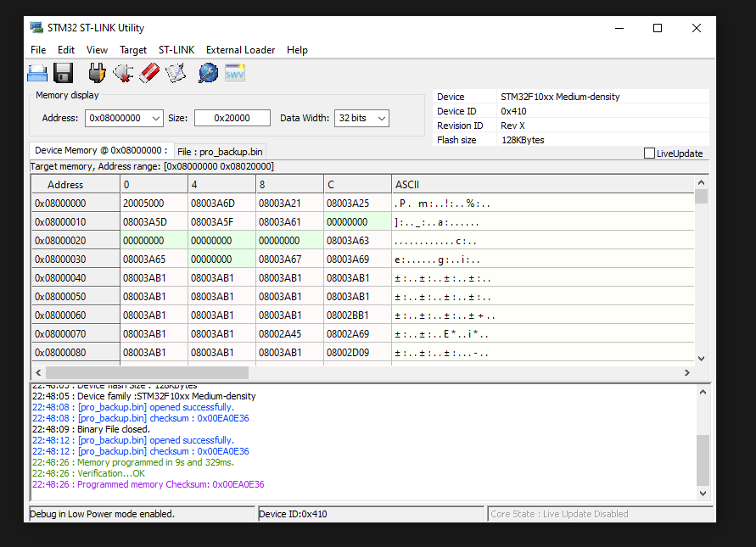The width and height of the screenshot is (756, 547).
Task: Open the External Loader menu
Action: pos(240,50)
